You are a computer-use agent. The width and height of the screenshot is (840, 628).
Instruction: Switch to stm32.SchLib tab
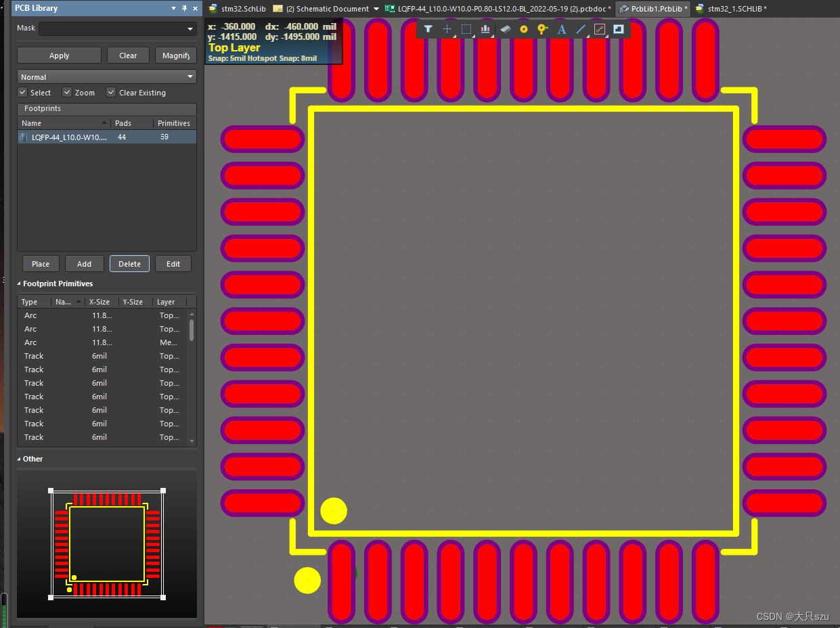point(238,9)
